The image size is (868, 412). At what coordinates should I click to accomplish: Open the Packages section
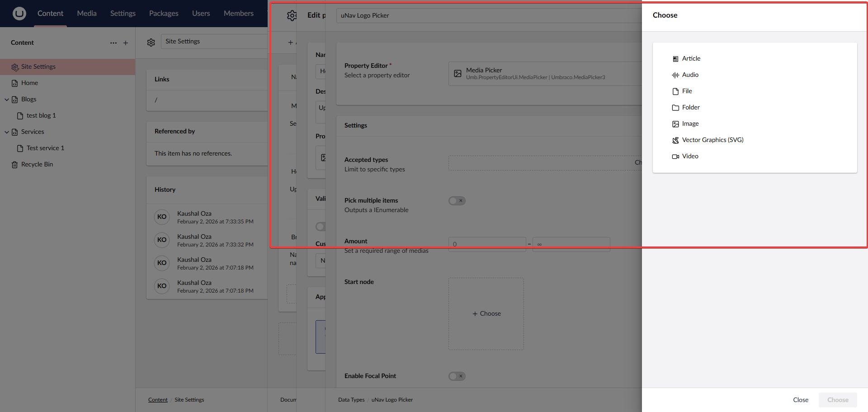[164, 14]
